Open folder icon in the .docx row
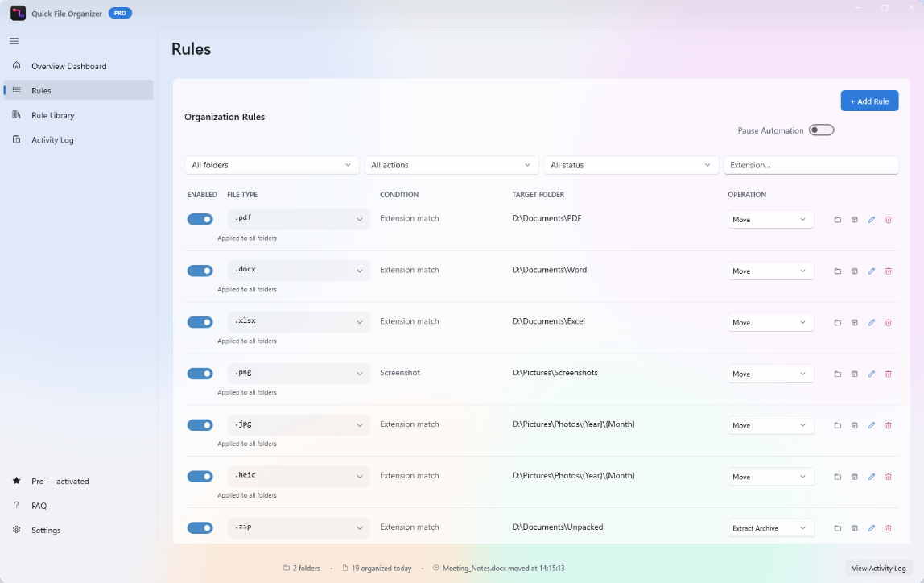This screenshot has height=583, width=924. click(x=837, y=271)
